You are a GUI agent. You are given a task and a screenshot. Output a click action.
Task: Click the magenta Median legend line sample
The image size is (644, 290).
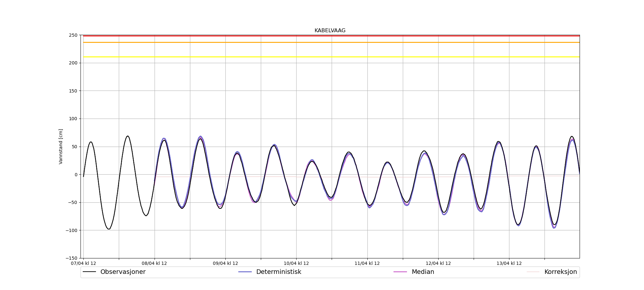click(400, 272)
